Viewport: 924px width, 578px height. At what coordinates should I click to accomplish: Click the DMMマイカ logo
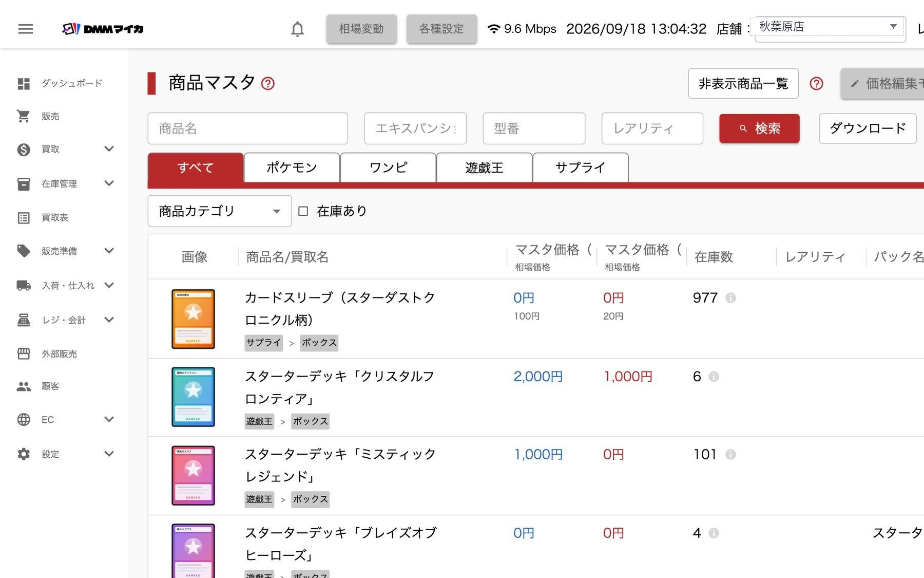pyautogui.click(x=103, y=29)
